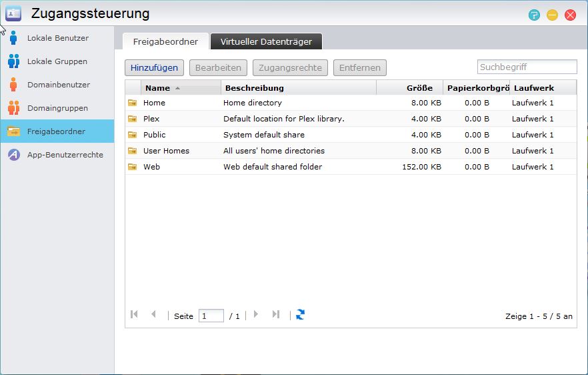Select the User Homes folder name

tap(167, 151)
